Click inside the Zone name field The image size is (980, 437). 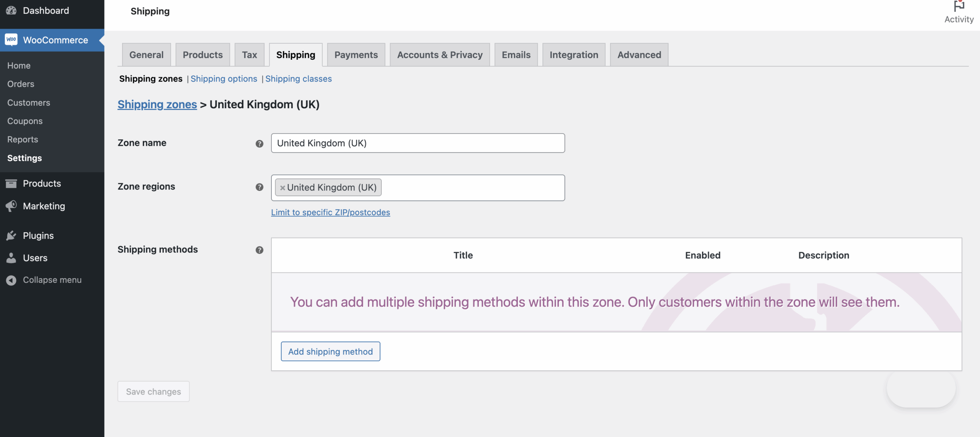pos(417,143)
